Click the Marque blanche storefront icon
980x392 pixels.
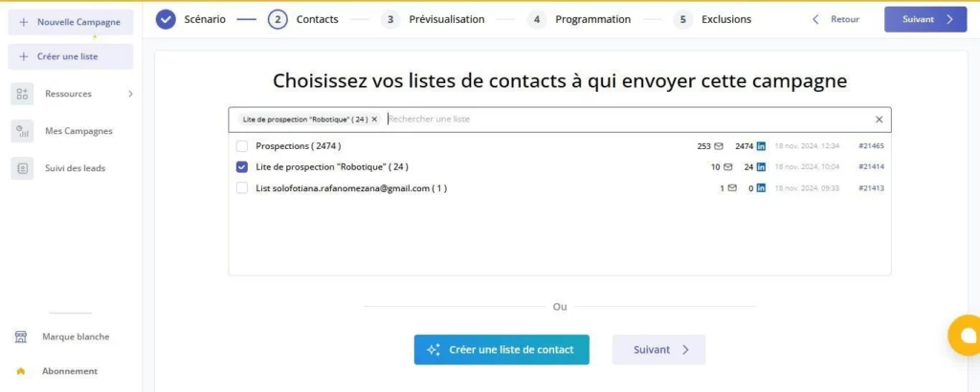(20, 337)
